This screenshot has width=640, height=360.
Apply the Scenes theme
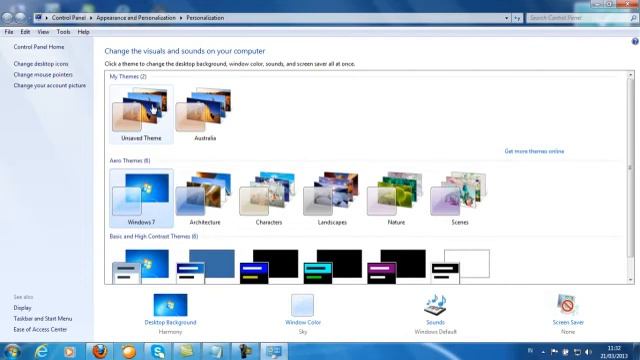(460, 198)
